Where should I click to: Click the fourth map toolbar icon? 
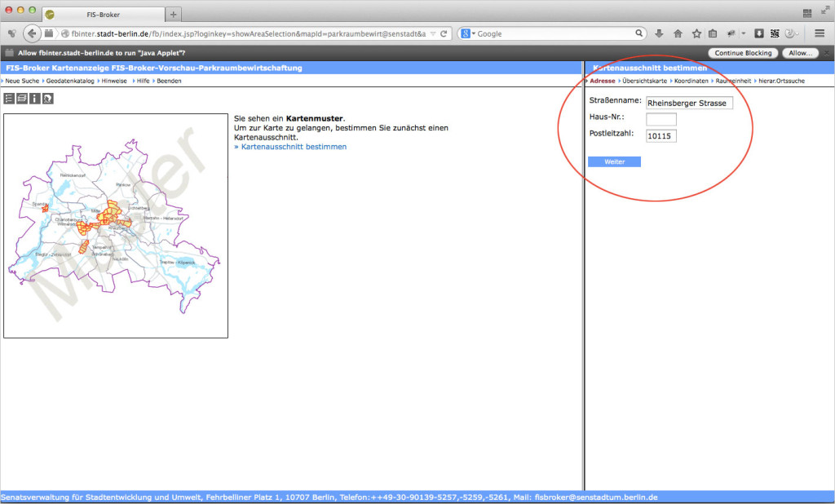click(x=48, y=99)
